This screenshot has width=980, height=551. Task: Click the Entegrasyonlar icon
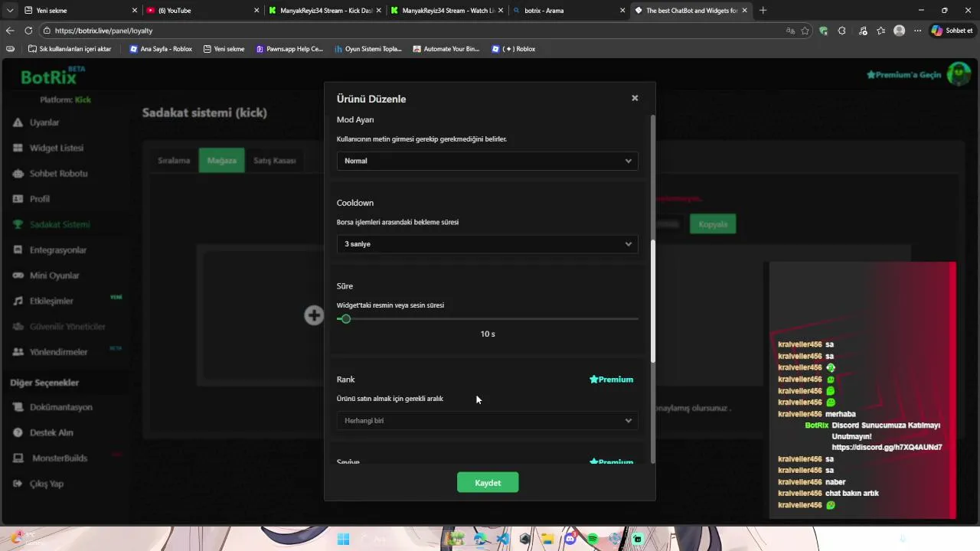[x=18, y=250]
